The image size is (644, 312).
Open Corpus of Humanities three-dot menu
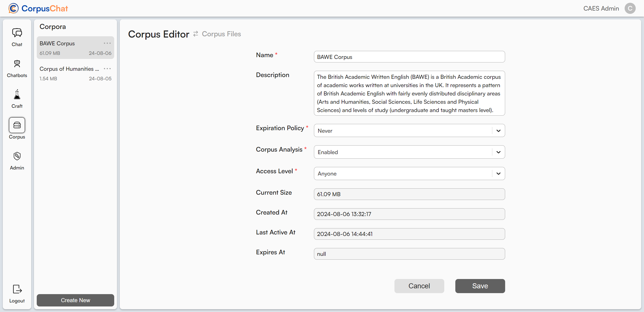pos(107,69)
